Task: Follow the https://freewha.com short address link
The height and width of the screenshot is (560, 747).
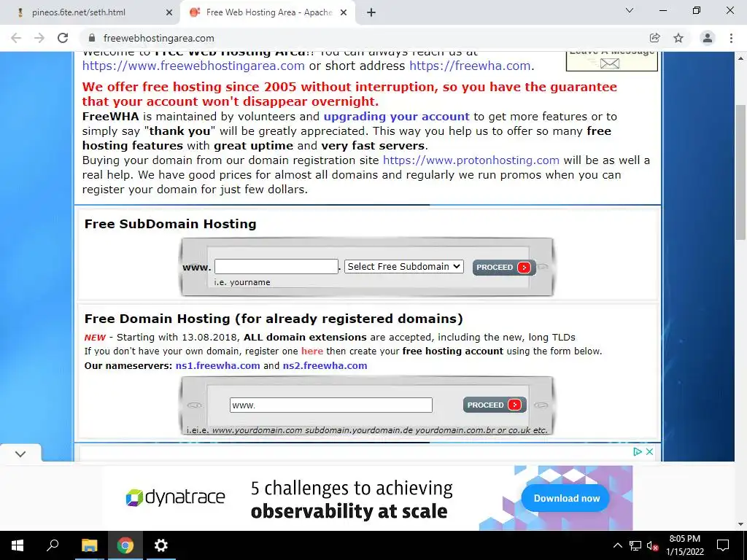Action: pos(470,66)
